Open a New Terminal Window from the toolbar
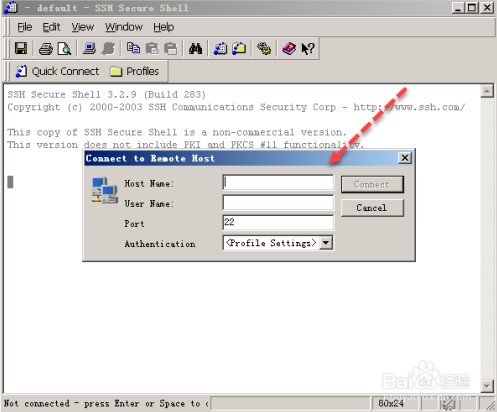497x412 pixels. tap(220, 49)
